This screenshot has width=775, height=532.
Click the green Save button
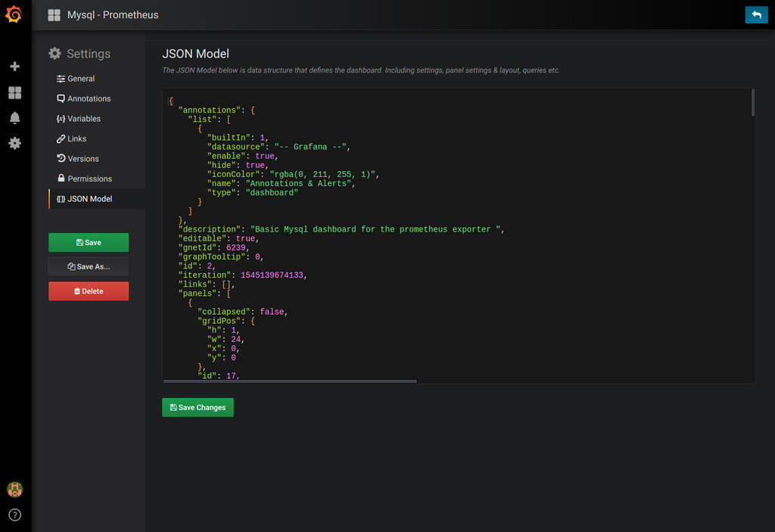tap(89, 242)
